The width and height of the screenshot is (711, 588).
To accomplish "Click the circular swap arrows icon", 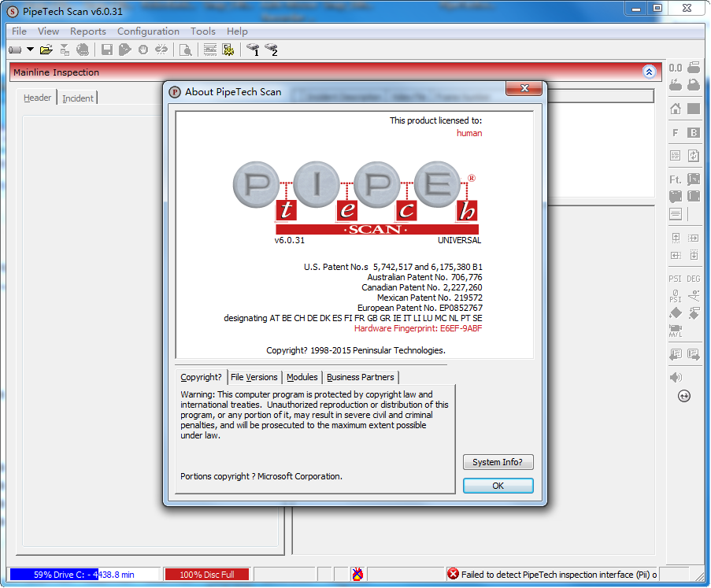I will tap(684, 396).
